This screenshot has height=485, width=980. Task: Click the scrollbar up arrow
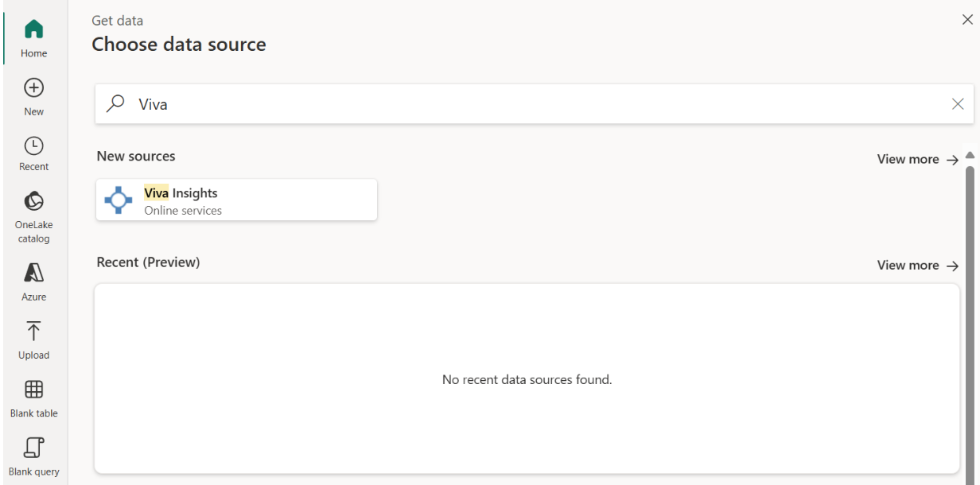coord(970,155)
